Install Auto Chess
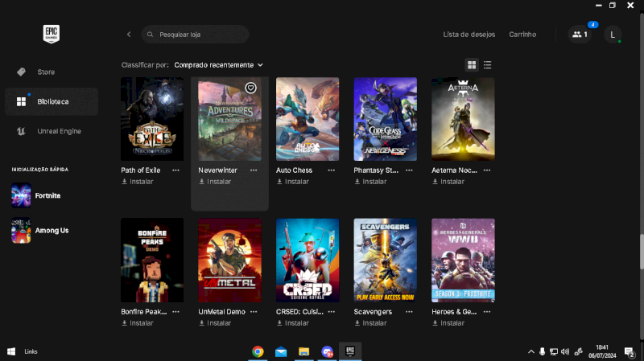 coord(292,182)
